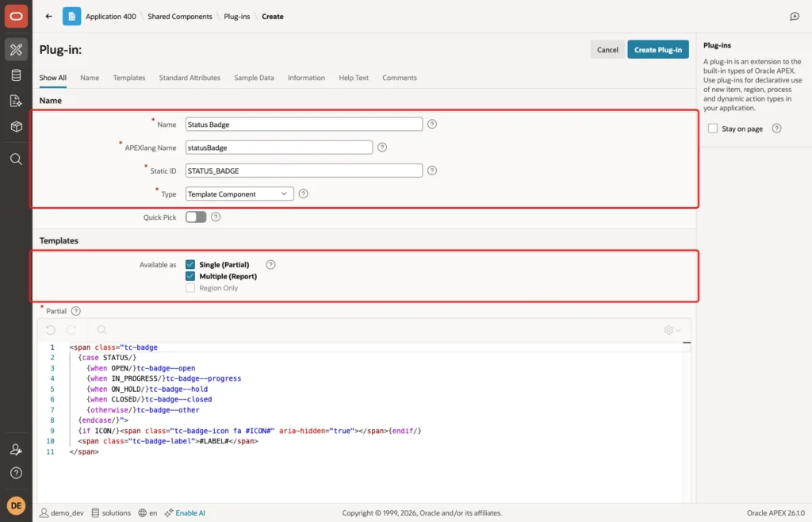The image size is (812, 522).
Task: Click code line with {when CLOSED/}
Action: 149,399
